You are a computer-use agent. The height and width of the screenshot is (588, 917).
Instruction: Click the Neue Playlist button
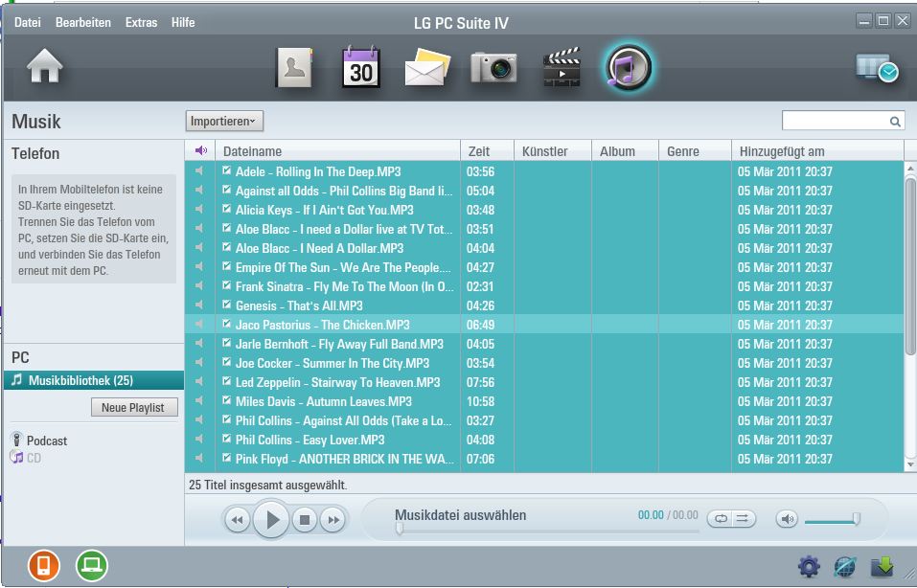(134, 407)
